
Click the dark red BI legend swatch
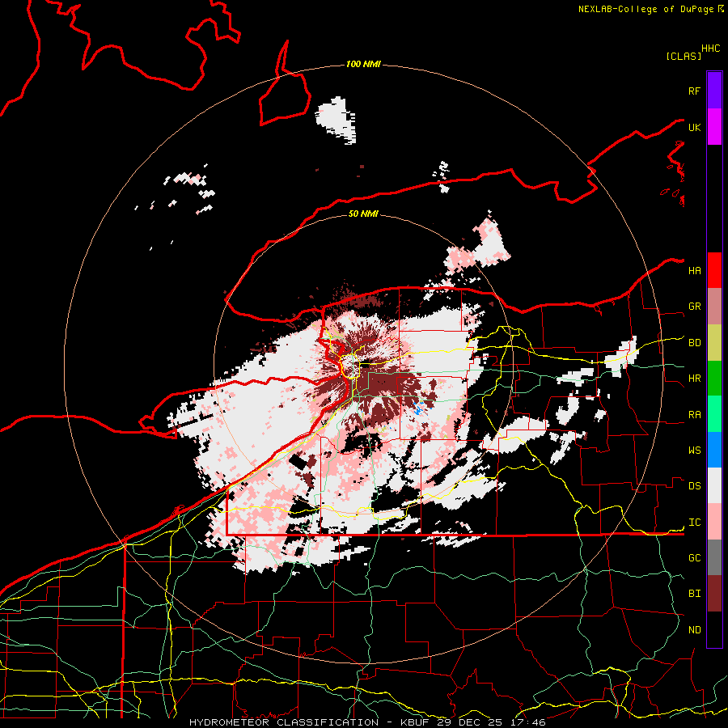714,594
